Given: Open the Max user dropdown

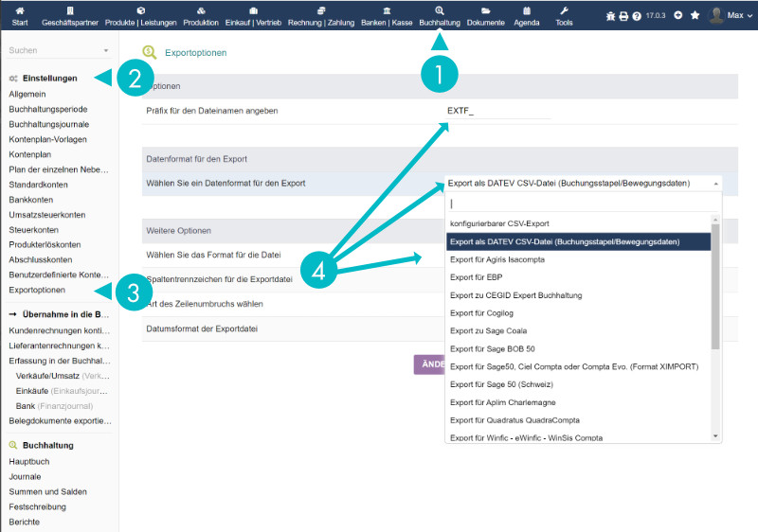Looking at the screenshot, I should [x=740, y=15].
